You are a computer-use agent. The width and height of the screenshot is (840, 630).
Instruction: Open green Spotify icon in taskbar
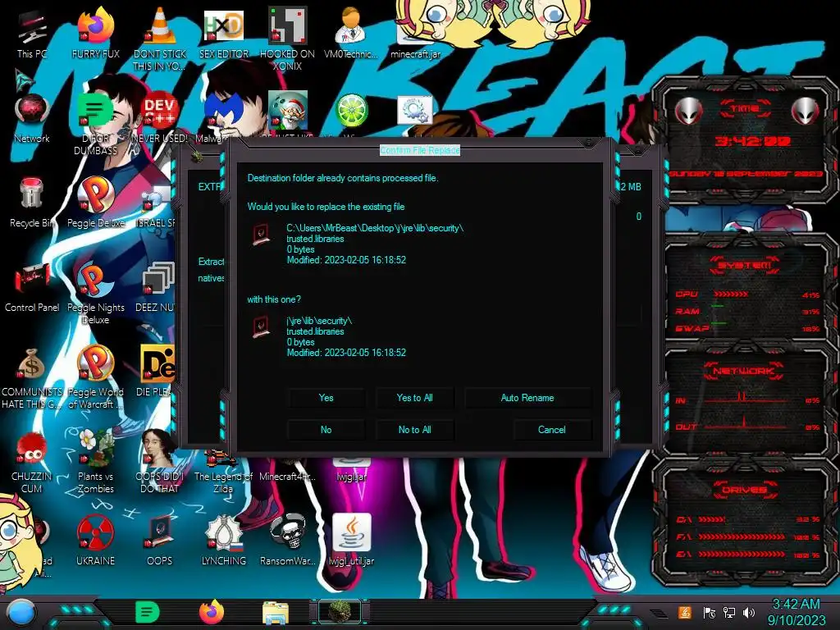(148, 612)
